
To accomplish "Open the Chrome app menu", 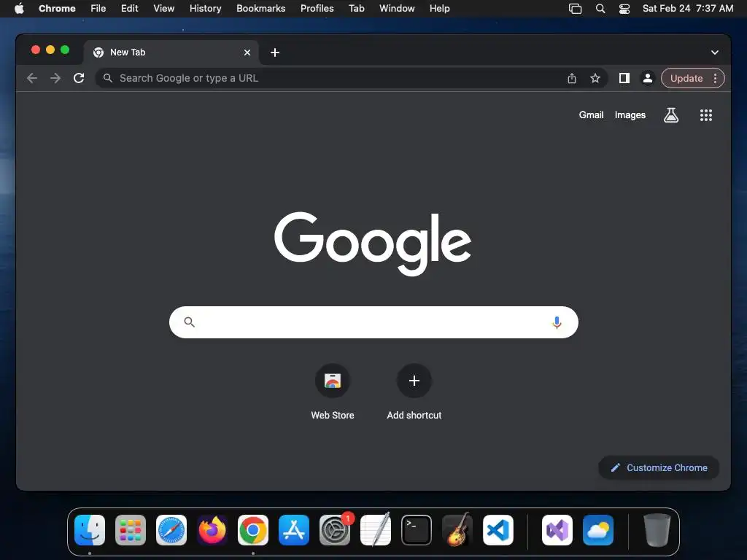I will [57, 8].
